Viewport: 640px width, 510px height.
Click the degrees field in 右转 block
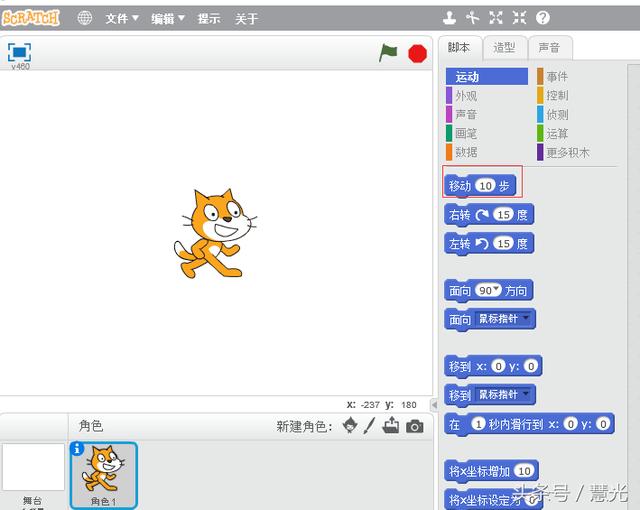504,214
